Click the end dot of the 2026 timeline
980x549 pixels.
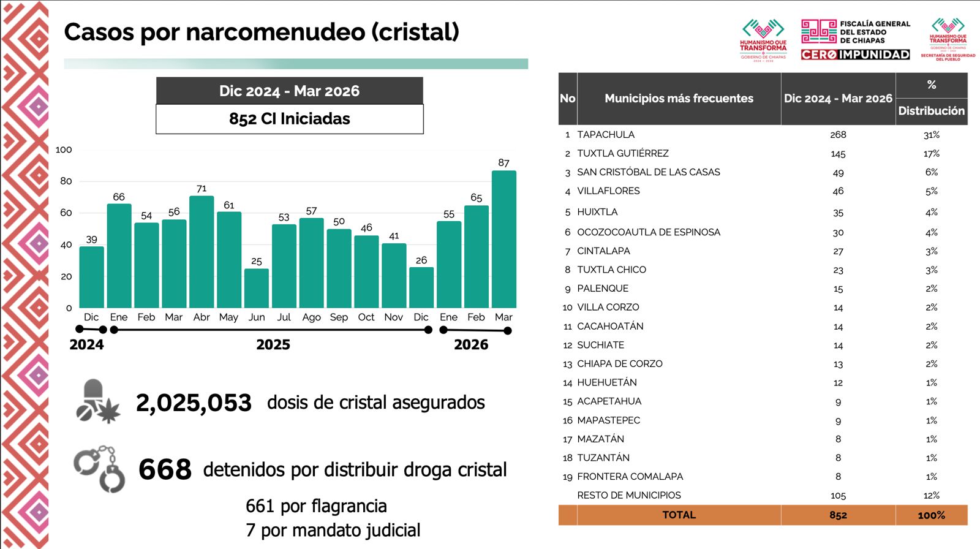[x=507, y=331]
